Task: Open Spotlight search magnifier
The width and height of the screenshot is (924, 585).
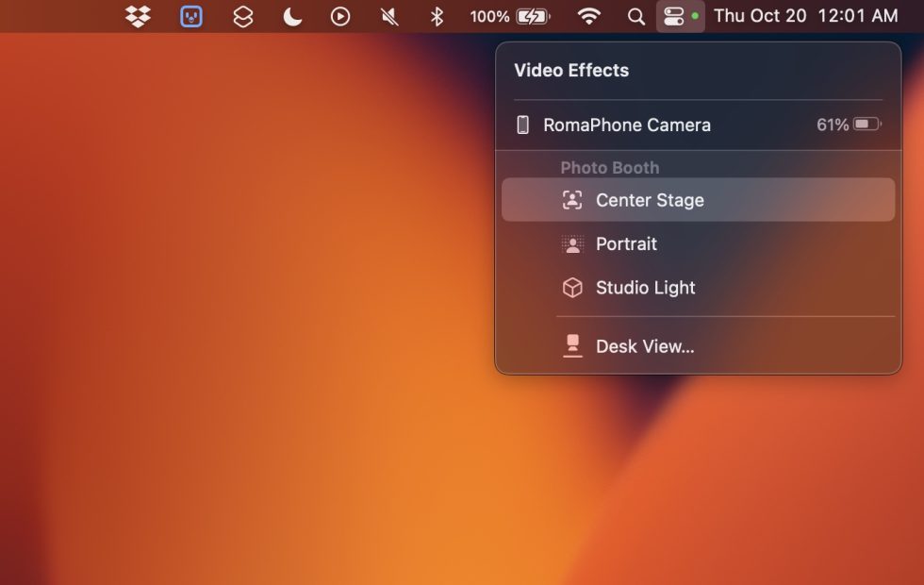Action: (635, 17)
